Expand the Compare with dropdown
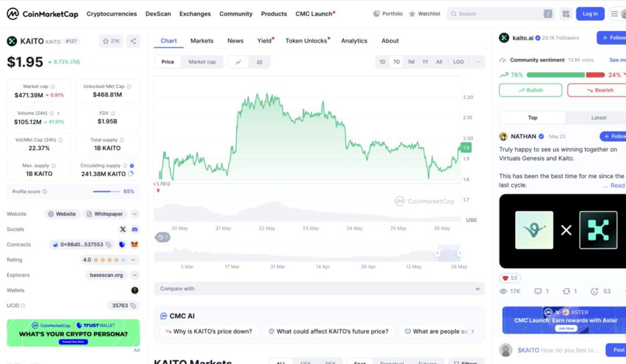Image resolution: width=626 pixels, height=364 pixels. tap(478, 288)
